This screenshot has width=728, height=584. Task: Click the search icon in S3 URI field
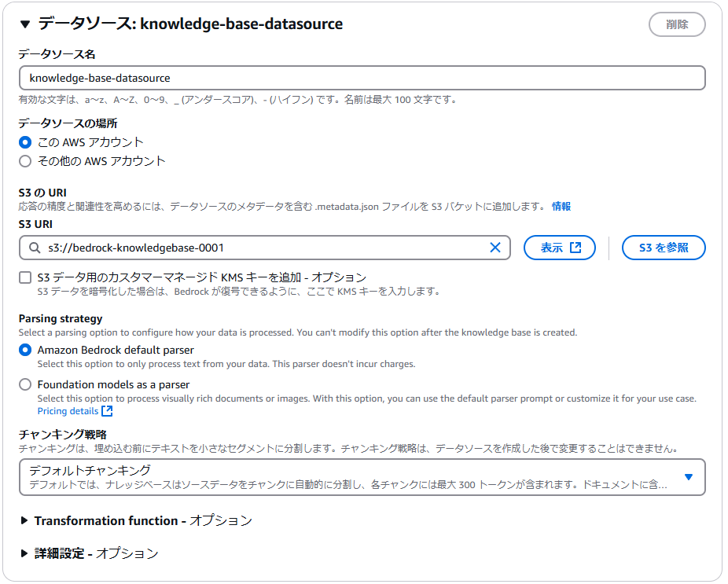point(35,248)
